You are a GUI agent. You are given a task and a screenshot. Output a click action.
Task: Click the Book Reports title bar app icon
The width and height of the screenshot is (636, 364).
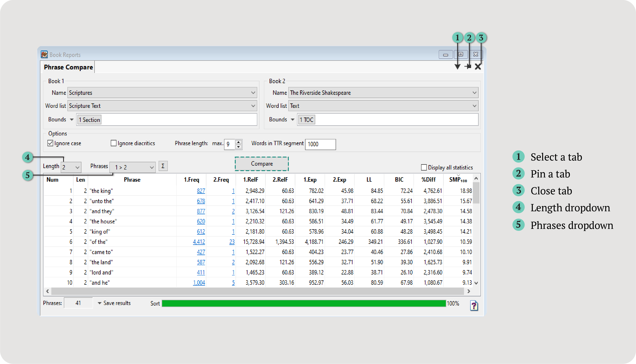click(x=44, y=54)
